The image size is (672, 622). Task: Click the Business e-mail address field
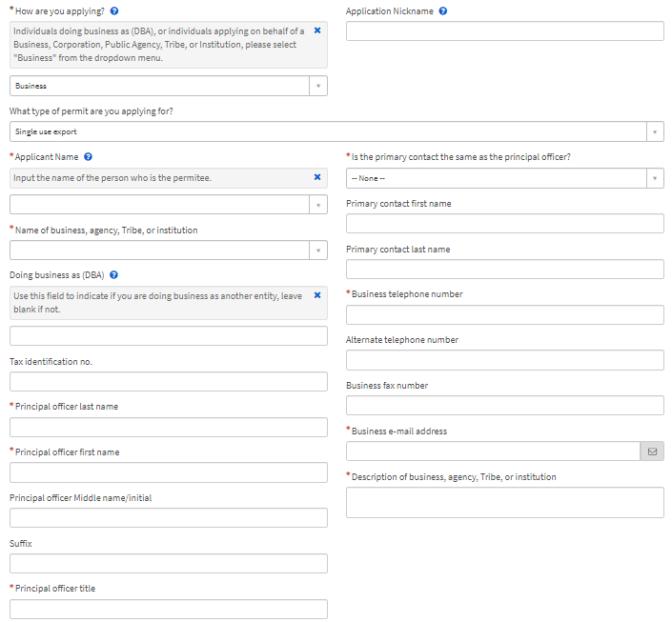[492, 451]
